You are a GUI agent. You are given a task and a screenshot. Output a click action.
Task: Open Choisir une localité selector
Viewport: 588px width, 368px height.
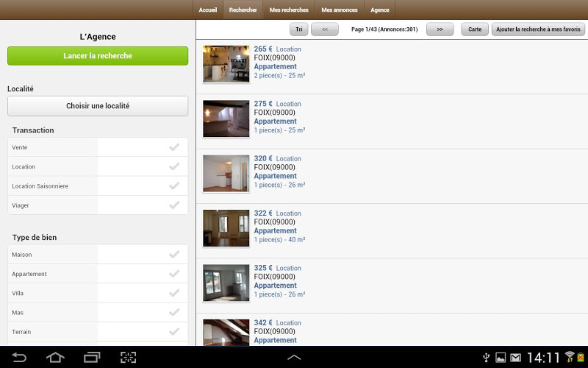tap(98, 106)
